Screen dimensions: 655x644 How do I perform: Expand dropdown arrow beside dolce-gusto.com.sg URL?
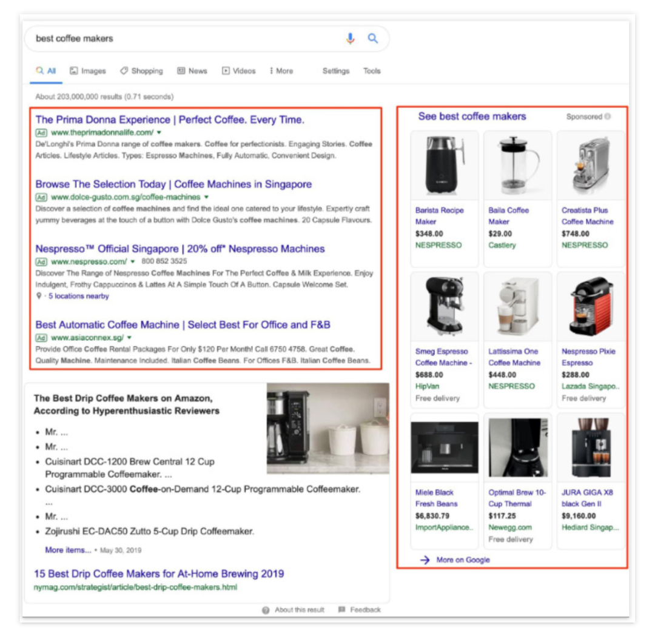click(206, 196)
